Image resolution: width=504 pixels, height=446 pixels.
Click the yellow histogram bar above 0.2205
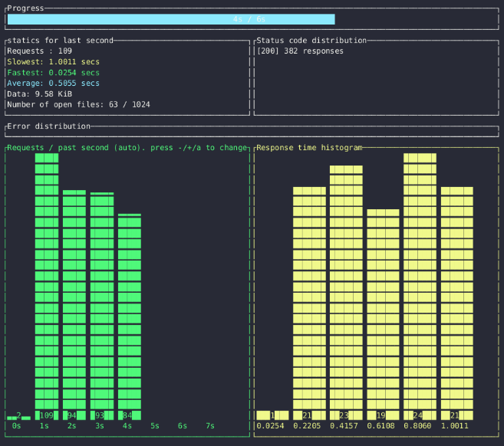pyautogui.click(x=309, y=303)
